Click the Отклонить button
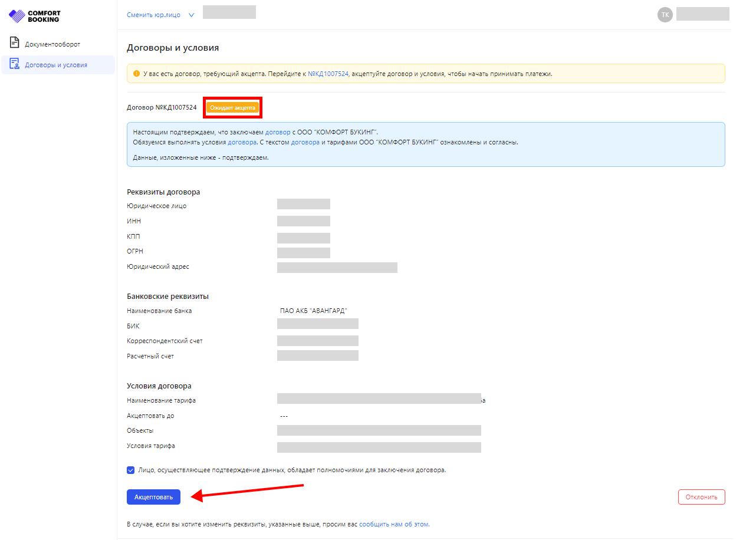 click(702, 497)
